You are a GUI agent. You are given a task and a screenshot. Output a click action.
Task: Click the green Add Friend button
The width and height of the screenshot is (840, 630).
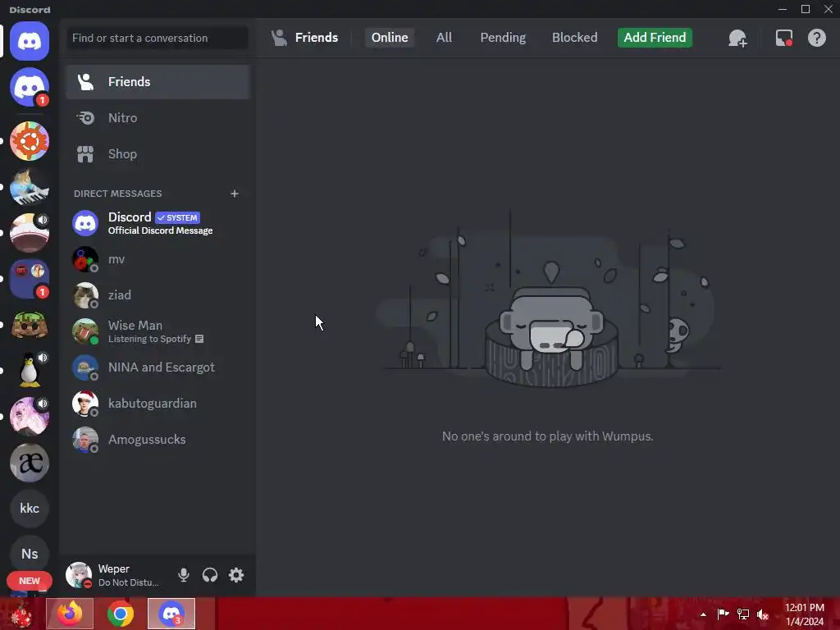pos(655,38)
